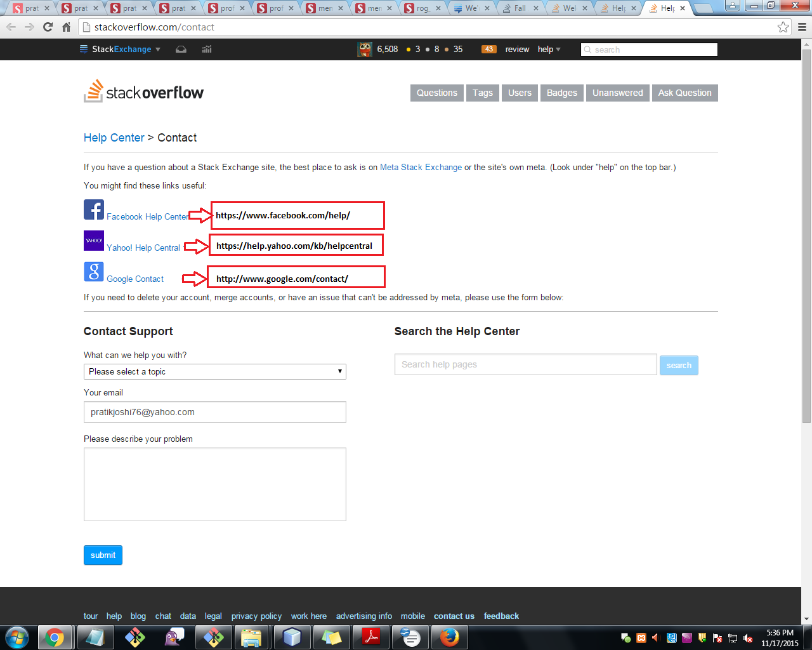Open the Chrome user profile button
Screen dimensions: 812x650
pyautogui.click(x=733, y=6)
